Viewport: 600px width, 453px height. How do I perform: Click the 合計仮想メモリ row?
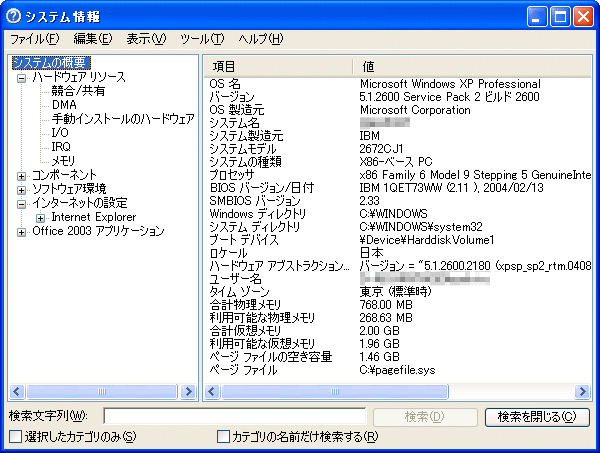pyautogui.click(x=398, y=331)
